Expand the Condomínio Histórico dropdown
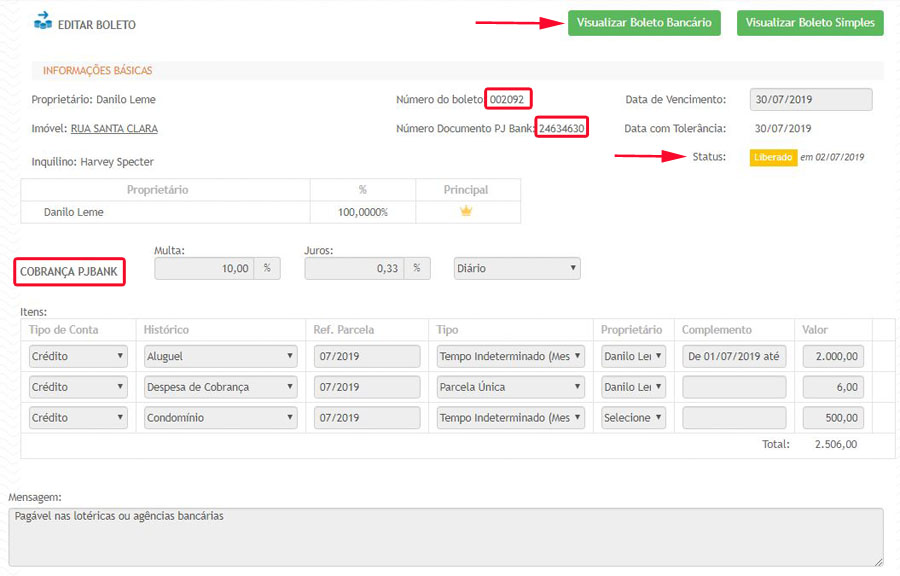Image resolution: width=900 pixels, height=576 pixels. tap(220, 417)
